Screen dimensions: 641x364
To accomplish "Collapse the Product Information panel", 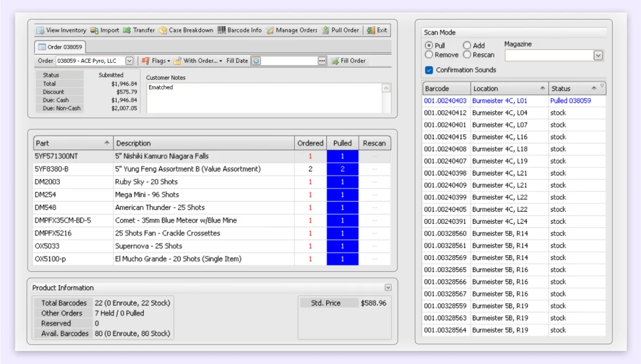I will (388, 288).
